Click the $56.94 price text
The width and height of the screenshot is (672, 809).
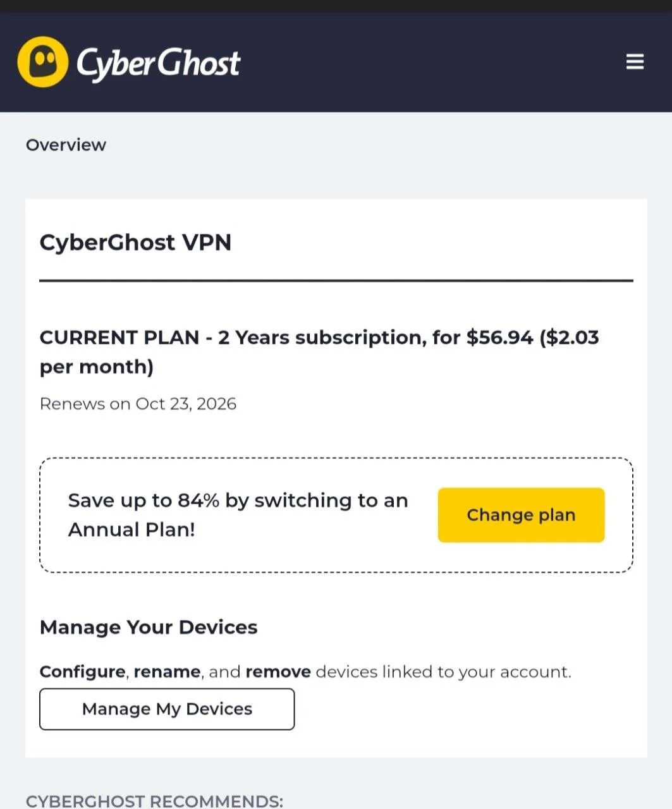[499, 338]
